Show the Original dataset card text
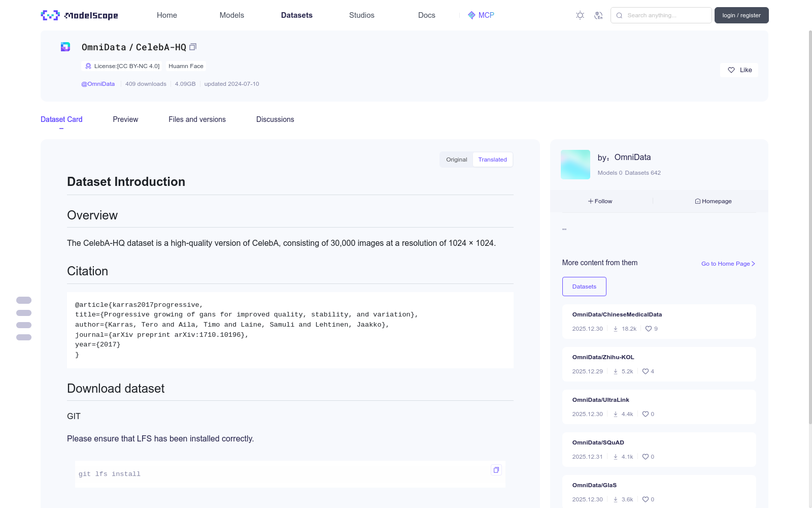Screen dimensions: 812x508 tap(457, 160)
